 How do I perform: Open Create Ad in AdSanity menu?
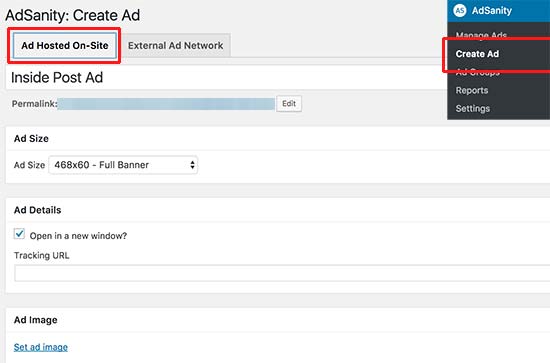point(477,54)
